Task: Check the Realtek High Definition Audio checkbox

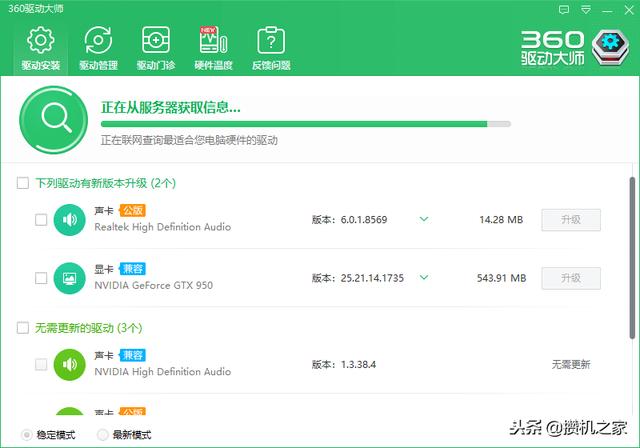Action: click(41, 220)
